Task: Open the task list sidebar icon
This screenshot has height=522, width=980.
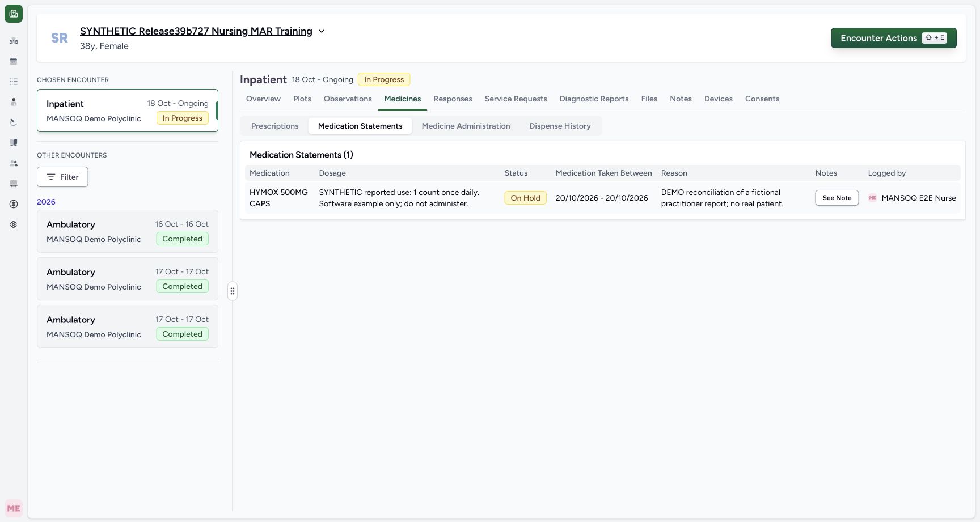Action: click(x=14, y=82)
